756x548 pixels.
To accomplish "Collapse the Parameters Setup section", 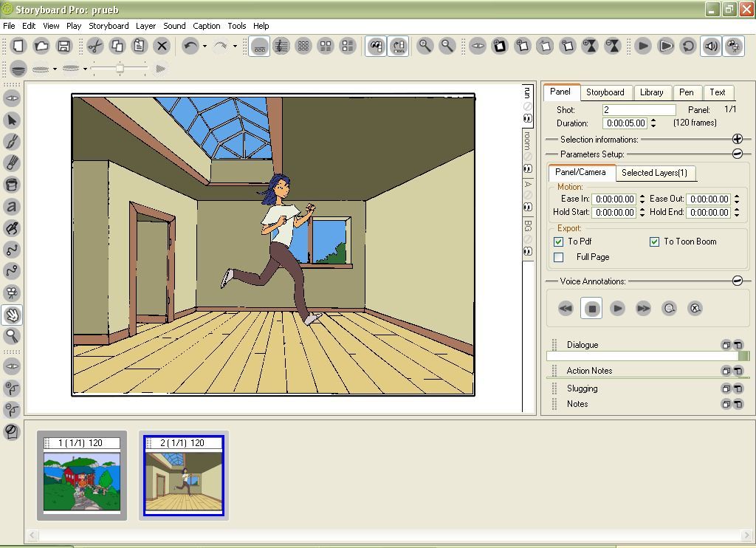I will click(737, 154).
